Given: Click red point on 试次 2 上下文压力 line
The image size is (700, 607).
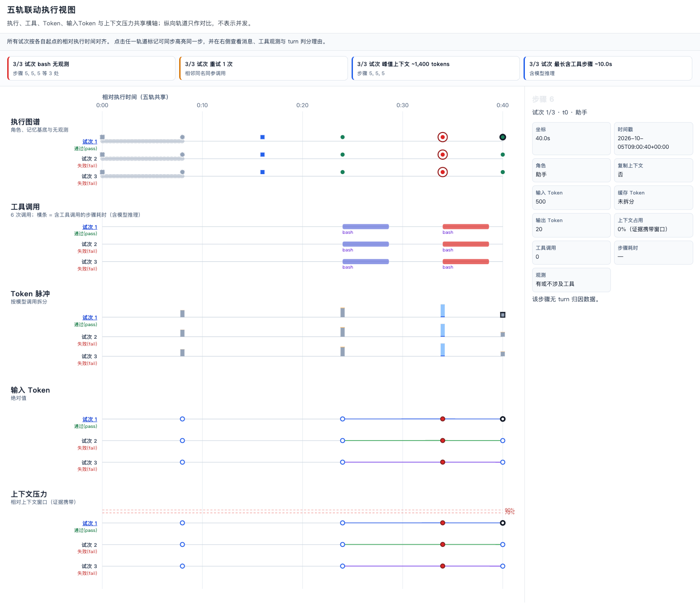Looking at the screenshot, I should click(443, 545).
